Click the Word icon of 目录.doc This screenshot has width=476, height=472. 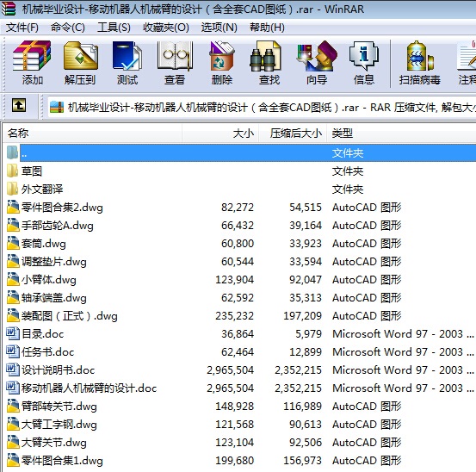point(13,333)
